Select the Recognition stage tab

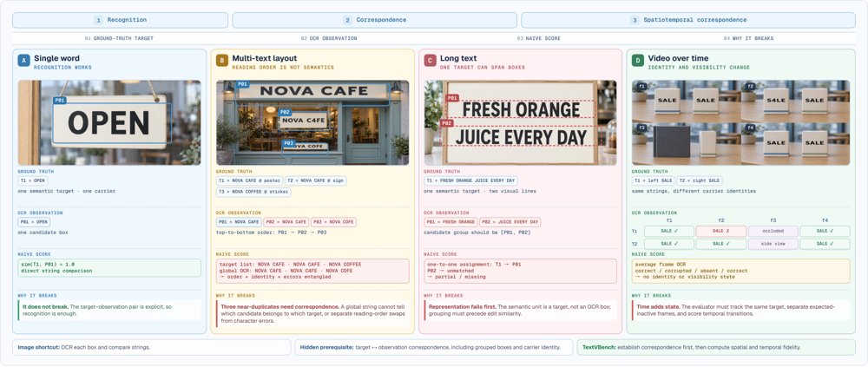point(120,20)
